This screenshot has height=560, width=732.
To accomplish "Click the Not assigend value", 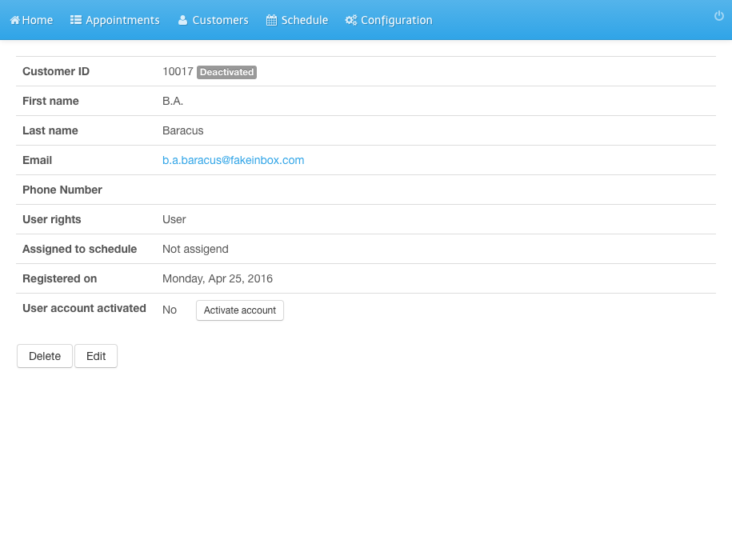I will pos(195,249).
